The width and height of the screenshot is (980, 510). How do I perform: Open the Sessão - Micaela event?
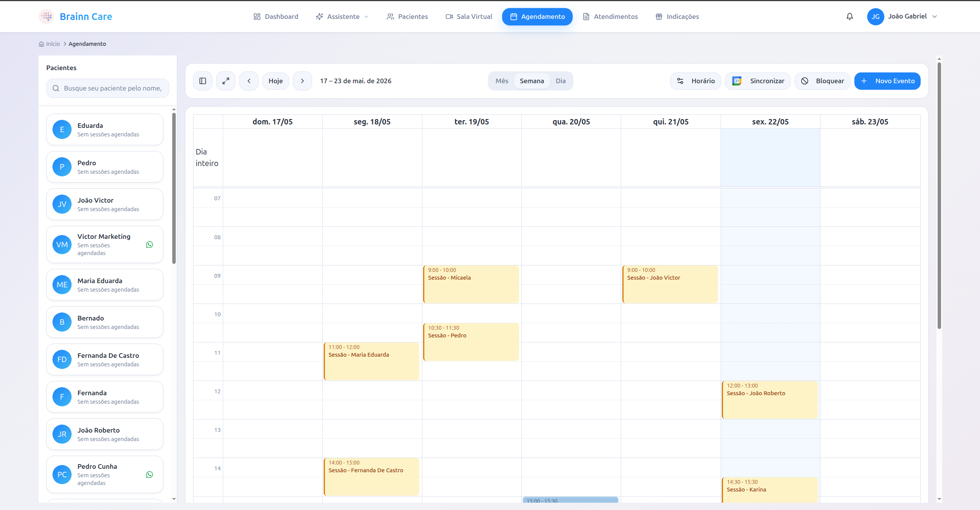[x=471, y=284]
